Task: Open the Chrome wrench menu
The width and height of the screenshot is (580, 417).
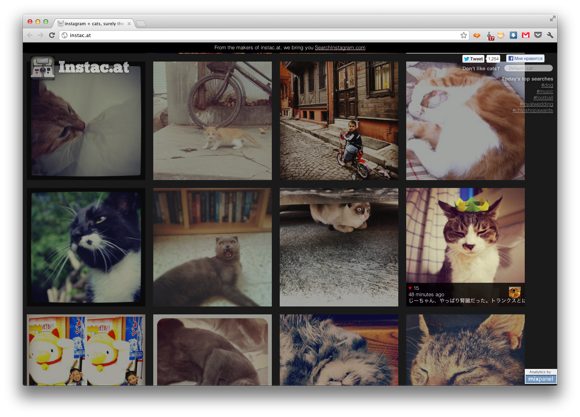Action: [x=550, y=35]
